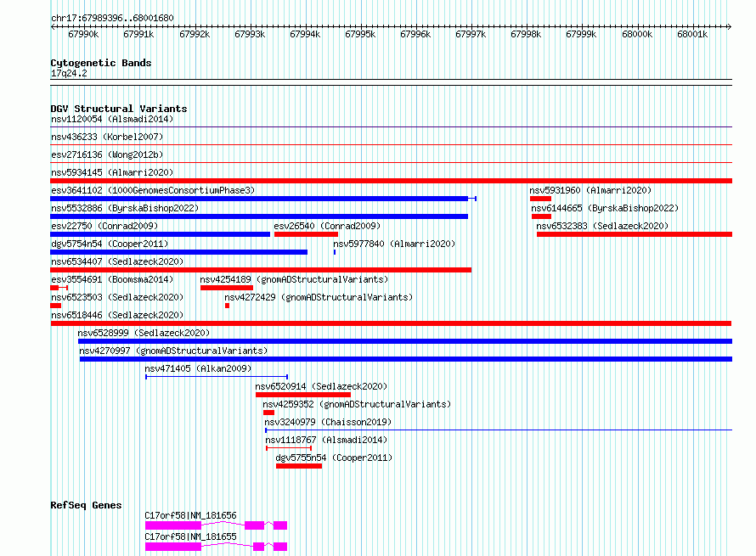Image resolution: width=756 pixels, height=556 pixels.
Task: Open the nsv6532383 (Sedlazeck2020) variant label
Action: tap(602, 226)
